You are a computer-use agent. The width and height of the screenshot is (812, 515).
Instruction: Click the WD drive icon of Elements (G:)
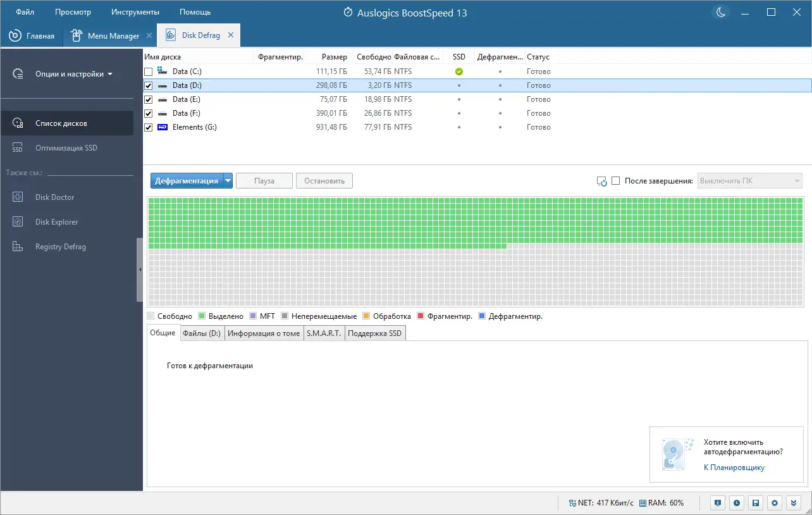[163, 127]
